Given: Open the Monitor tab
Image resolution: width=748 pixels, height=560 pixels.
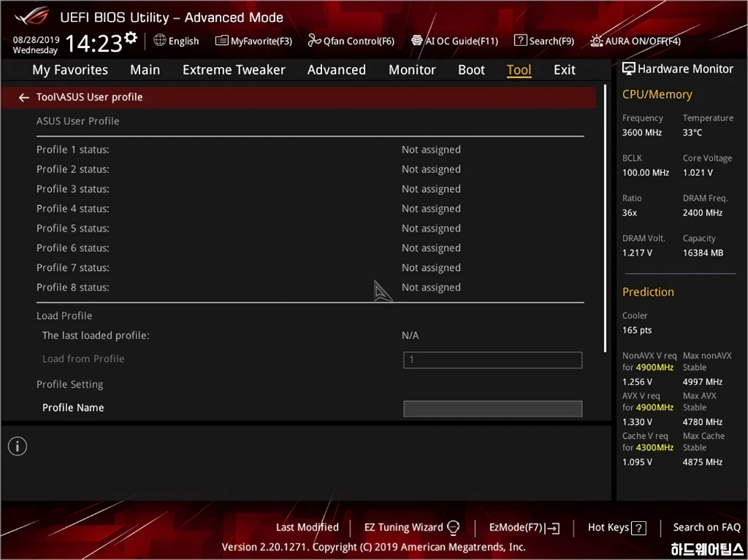Looking at the screenshot, I should [x=412, y=69].
